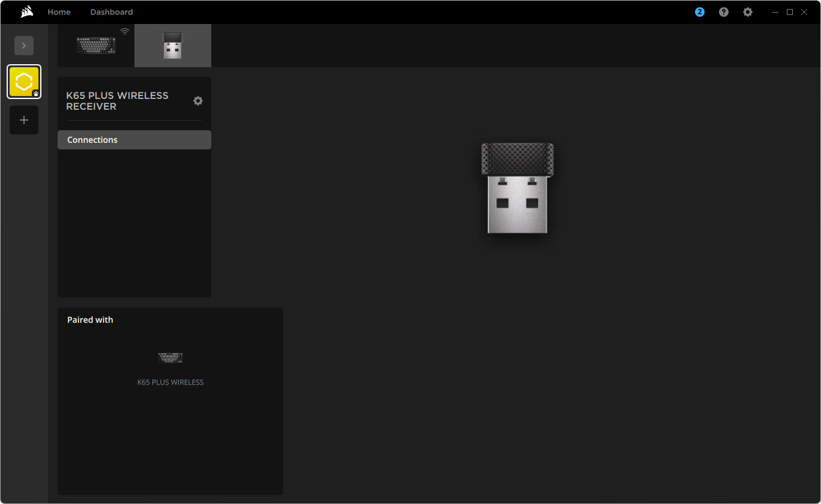Select the Connections menu item
Screen dimensions: 821x504
[x=134, y=140]
